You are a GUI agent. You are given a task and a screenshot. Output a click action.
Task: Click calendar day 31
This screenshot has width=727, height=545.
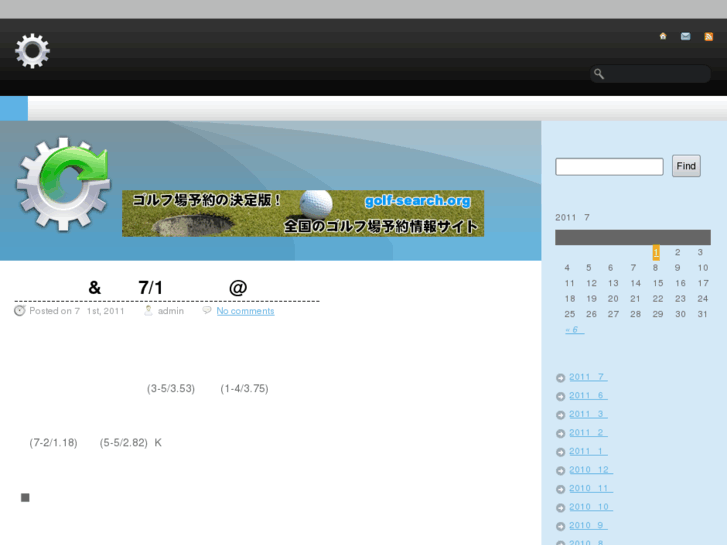click(702, 314)
